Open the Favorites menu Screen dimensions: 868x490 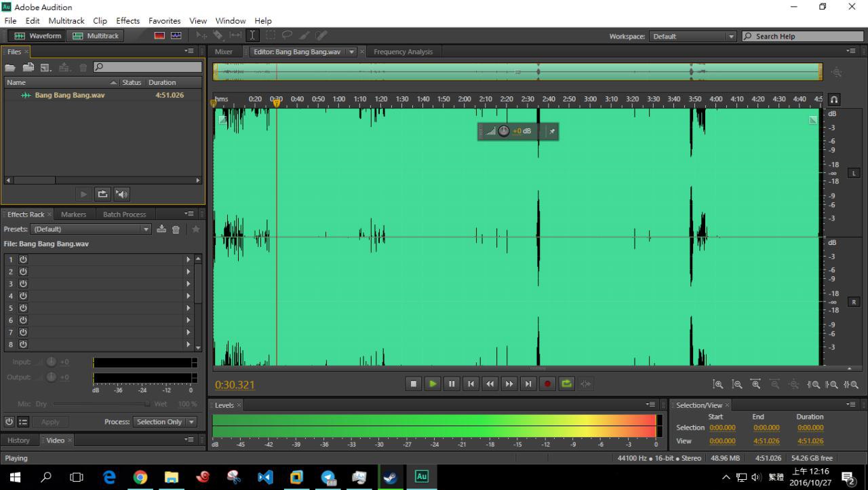(x=165, y=20)
